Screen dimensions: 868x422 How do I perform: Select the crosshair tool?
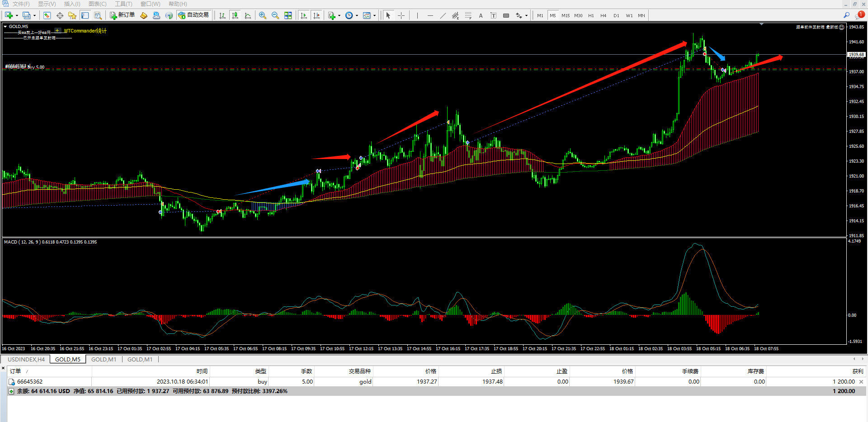pos(401,15)
